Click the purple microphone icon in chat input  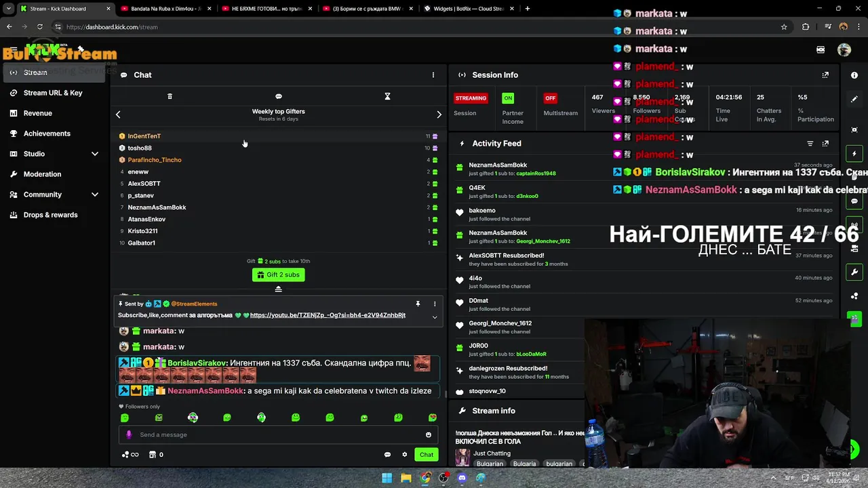pyautogui.click(x=129, y=434)
